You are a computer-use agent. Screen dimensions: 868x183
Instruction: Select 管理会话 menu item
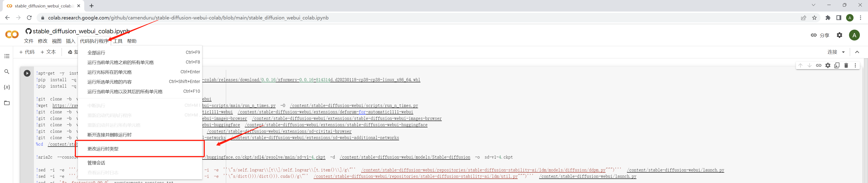point(140,163)
